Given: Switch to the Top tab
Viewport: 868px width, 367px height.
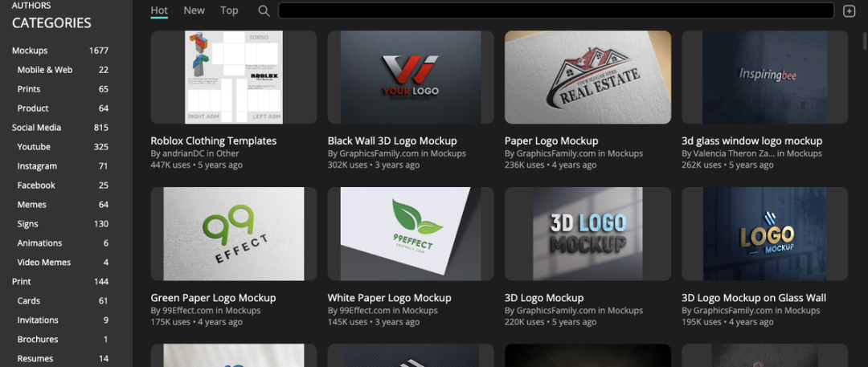Looking at the screenshot, I should (229, 10).
